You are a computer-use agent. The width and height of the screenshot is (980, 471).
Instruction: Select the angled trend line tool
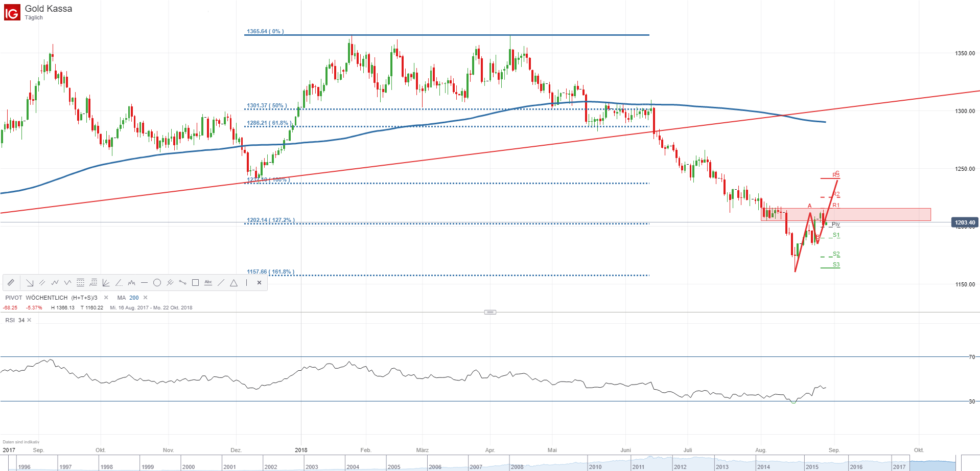coord(119,282)
